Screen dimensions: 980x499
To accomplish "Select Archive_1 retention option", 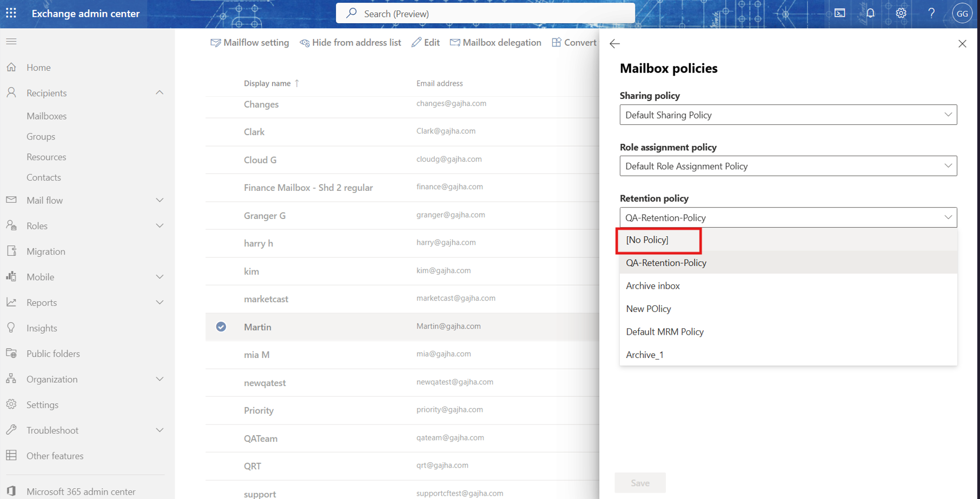I will (x=788, y=355).
